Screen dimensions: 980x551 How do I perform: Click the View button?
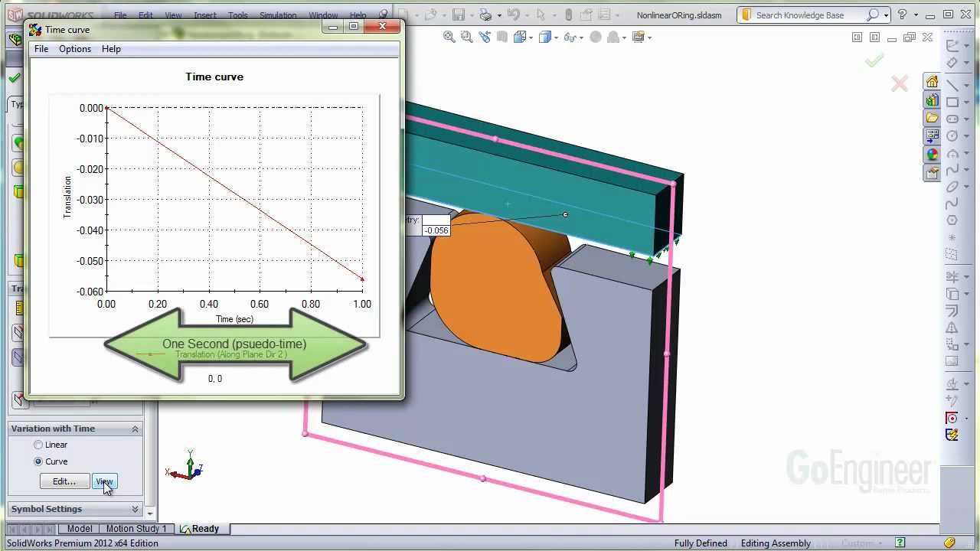pos(104,481)
